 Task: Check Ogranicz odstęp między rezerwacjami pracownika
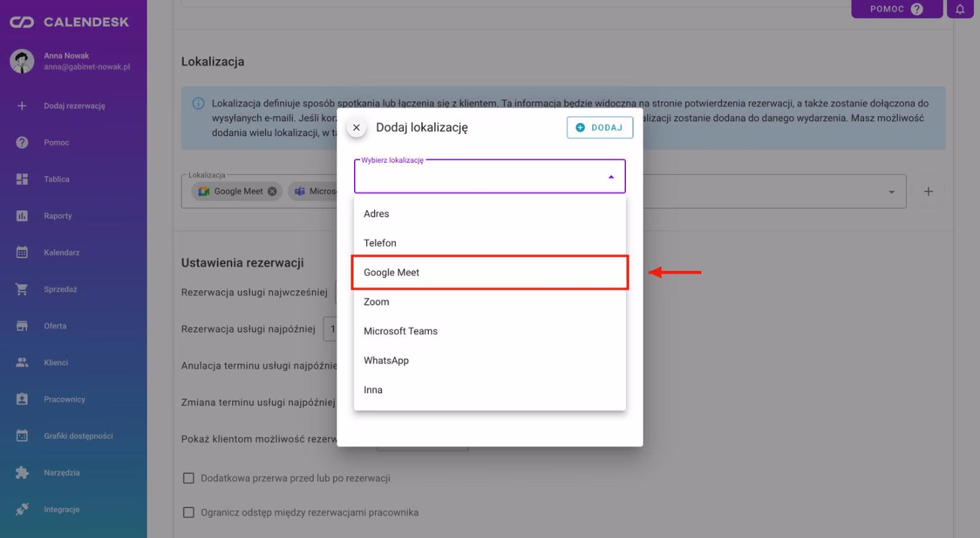point(188,512)
